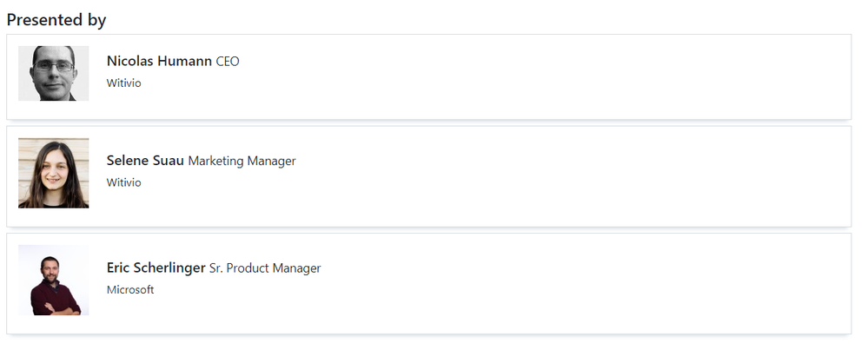This screenshot has width=868, height=350.
Task: Click the surname Scherlinger
Action: [172, 267]
